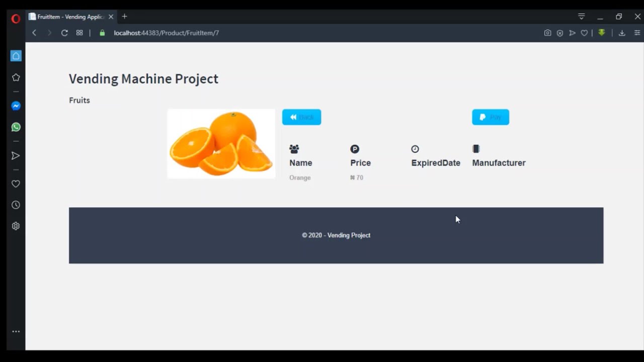This screenshot has height=362, width=644.
Task: Select the FruitItem - Vending Application tab
Action: [71, 17]
